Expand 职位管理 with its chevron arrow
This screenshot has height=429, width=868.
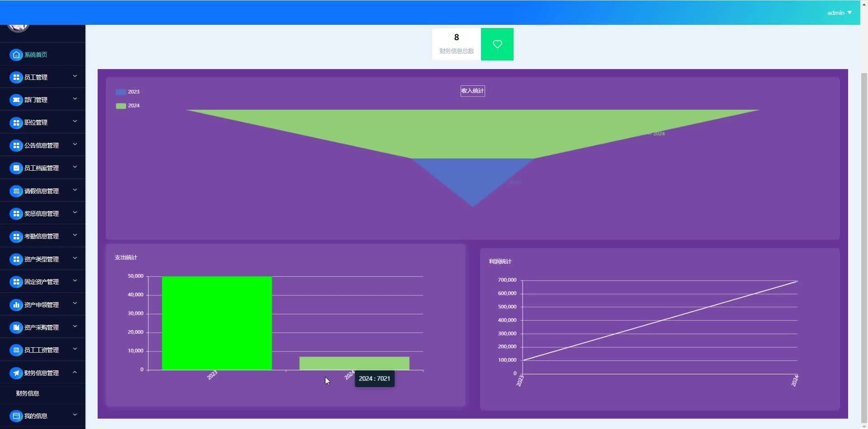pos(75,121)
